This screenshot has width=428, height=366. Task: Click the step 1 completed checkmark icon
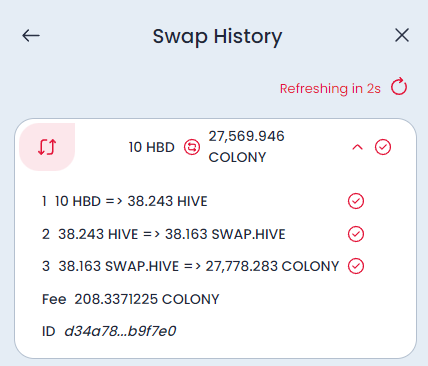[356, 201]
